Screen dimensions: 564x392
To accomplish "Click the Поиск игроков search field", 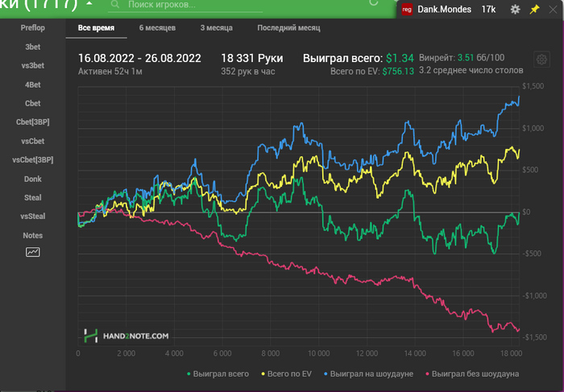I will click(185, 5).
